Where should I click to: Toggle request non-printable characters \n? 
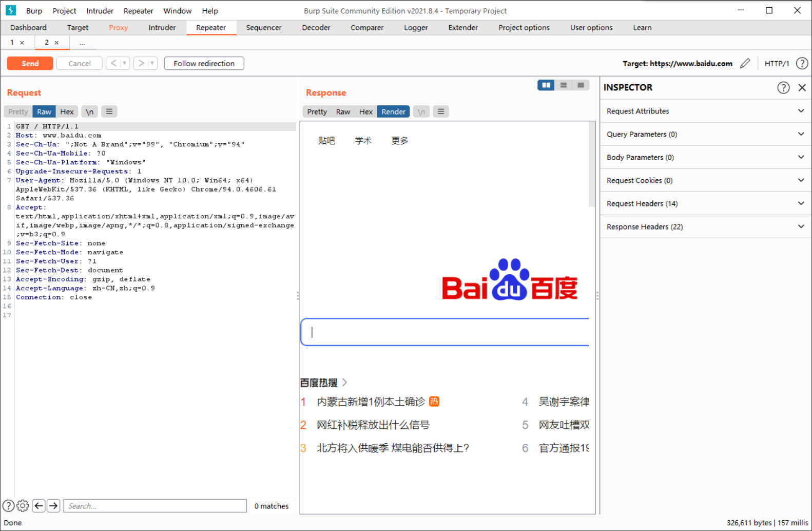click(x=89, y=111)
